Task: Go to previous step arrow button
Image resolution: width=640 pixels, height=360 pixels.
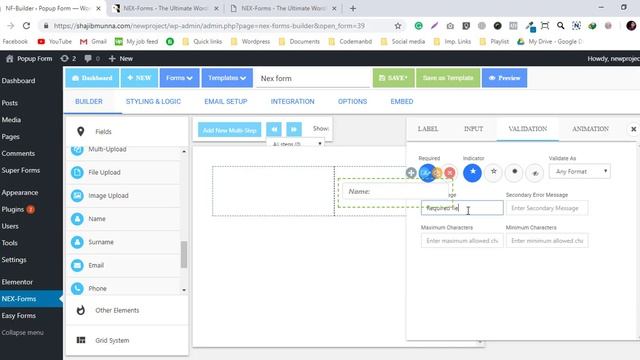Action: pyautogui.click(x=274, y=130)
